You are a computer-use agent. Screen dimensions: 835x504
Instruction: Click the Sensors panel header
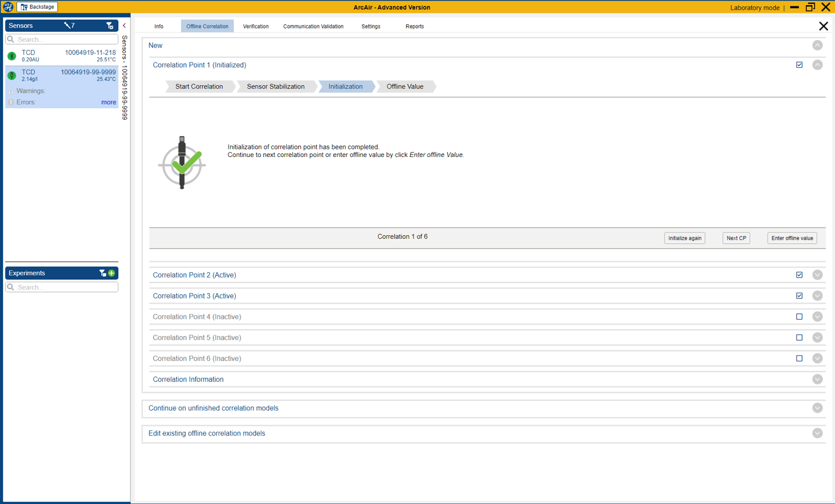coord(61,25)
